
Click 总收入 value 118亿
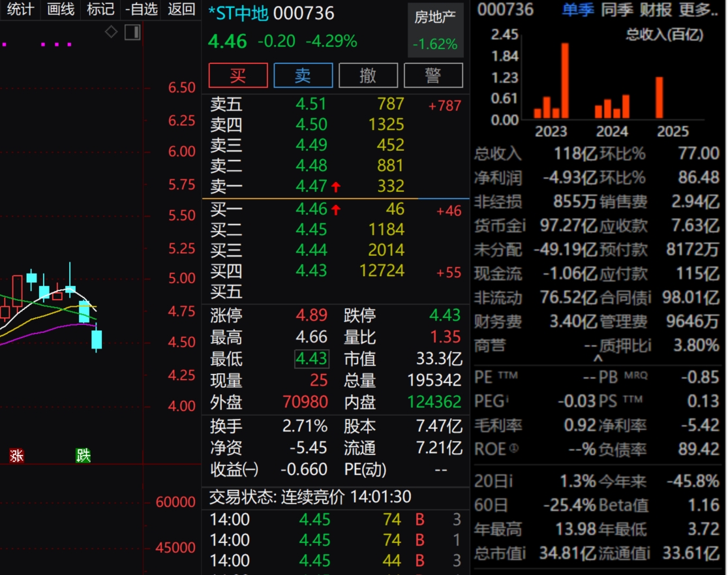tap(576, 153)
